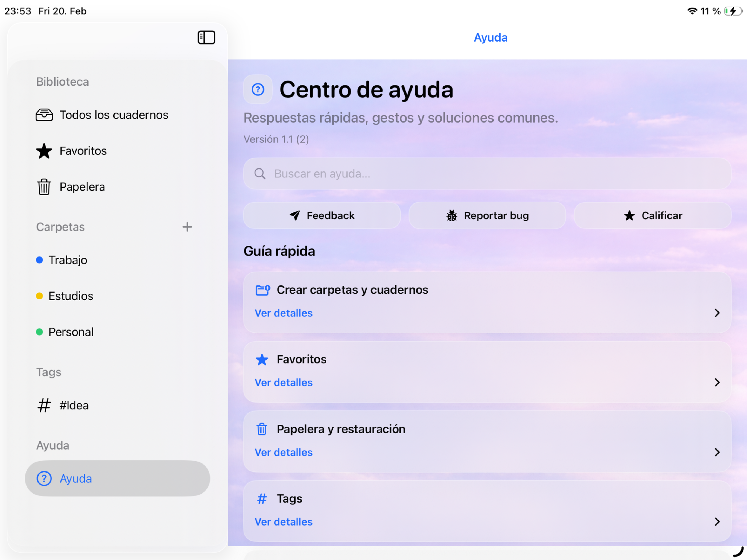Select the green dot of Personal folder

40,332
